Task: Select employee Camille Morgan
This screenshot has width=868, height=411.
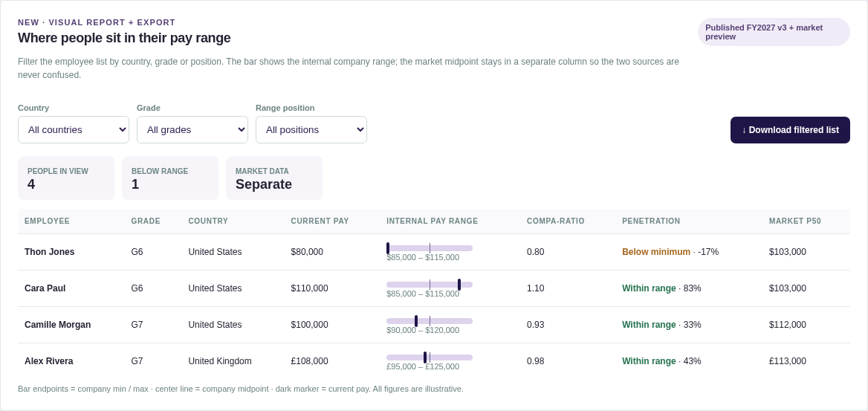Action: tap(57, 325)
